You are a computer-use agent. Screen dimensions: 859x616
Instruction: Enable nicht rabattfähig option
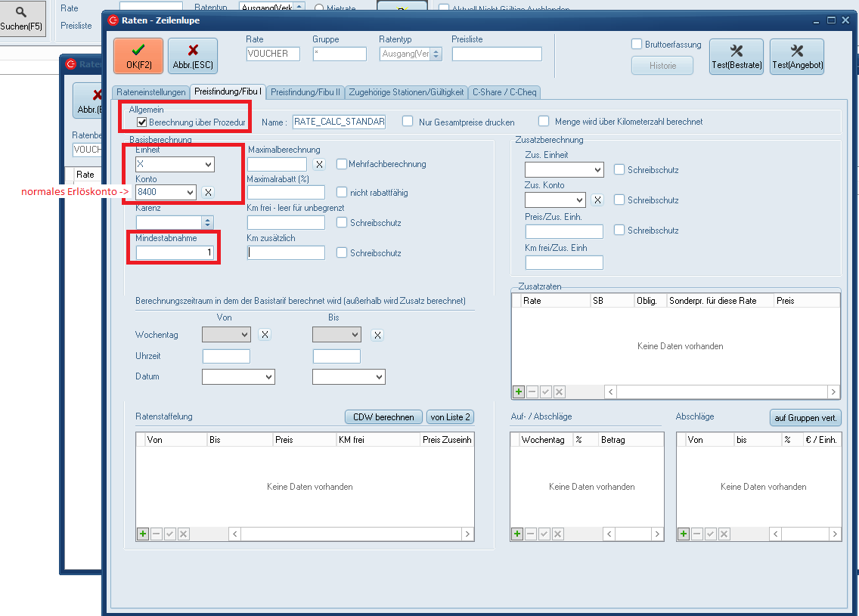(342, 193)
